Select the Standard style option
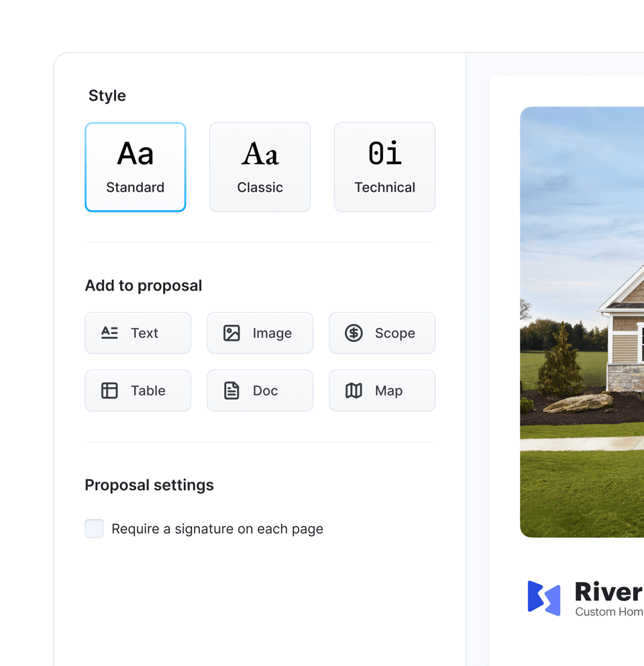Image resolution: width=644 pixels, height=666 pixels. tap(135, 167)
